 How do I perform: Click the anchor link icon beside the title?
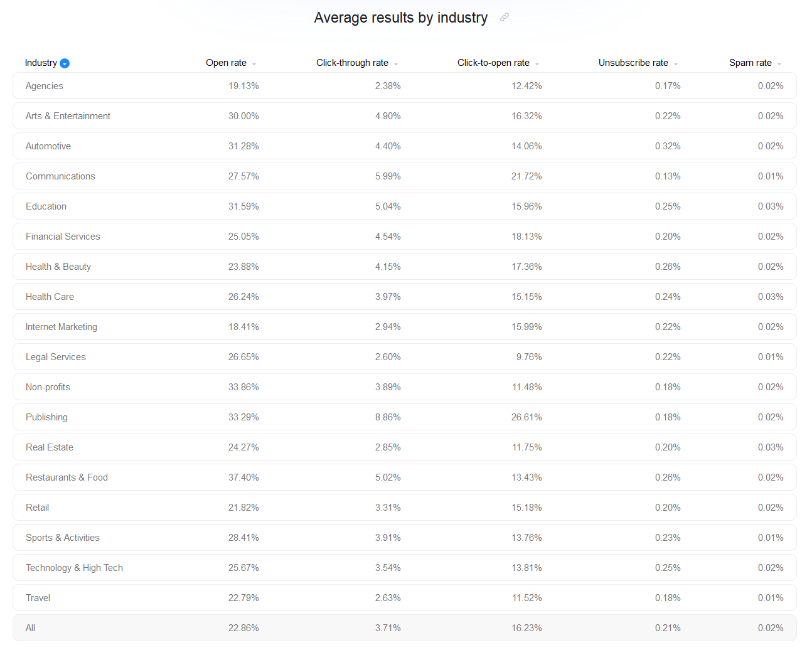(x=505, y=18)
